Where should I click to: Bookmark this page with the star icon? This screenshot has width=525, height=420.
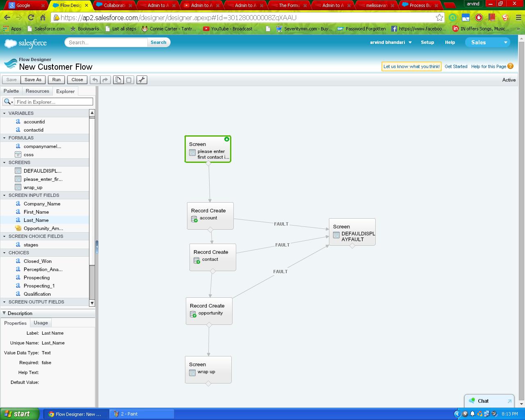439,17
